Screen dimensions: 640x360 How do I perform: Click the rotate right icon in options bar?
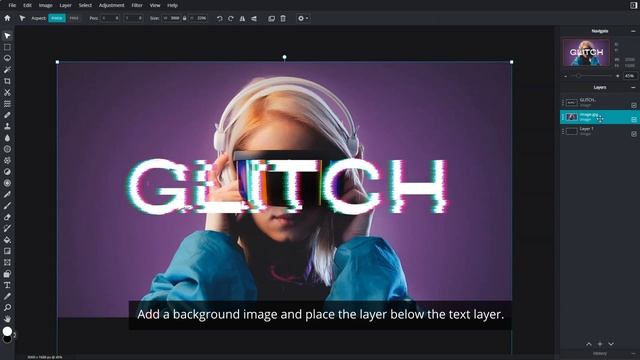click(x=231, y=18)
